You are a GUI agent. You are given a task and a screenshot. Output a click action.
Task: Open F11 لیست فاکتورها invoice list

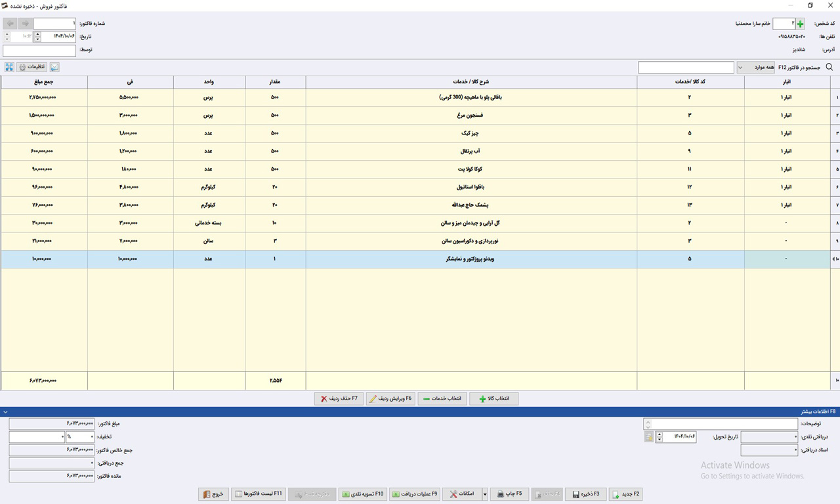258,494
